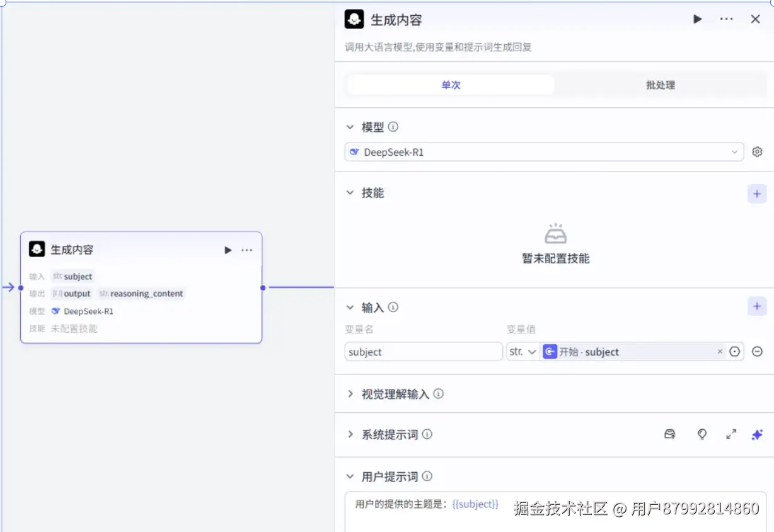Clear the 开始 · subject variable value

tap(720, 352)
